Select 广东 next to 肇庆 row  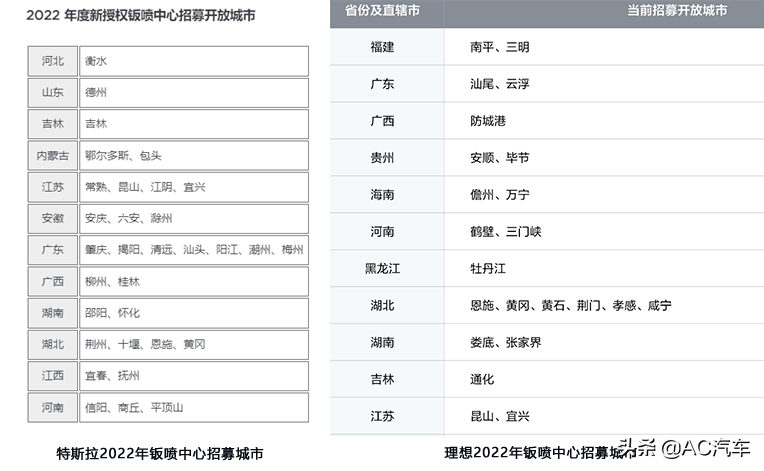[x=53, y=250]
